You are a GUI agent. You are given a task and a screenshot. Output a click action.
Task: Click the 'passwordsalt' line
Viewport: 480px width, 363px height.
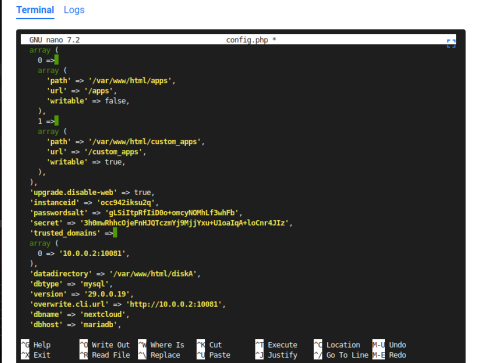(136, 213)
